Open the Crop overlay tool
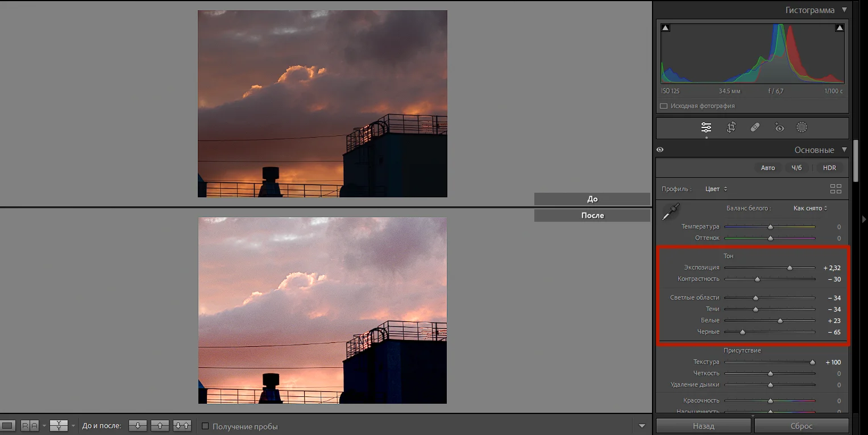868x435 pixels. [731, 127]
